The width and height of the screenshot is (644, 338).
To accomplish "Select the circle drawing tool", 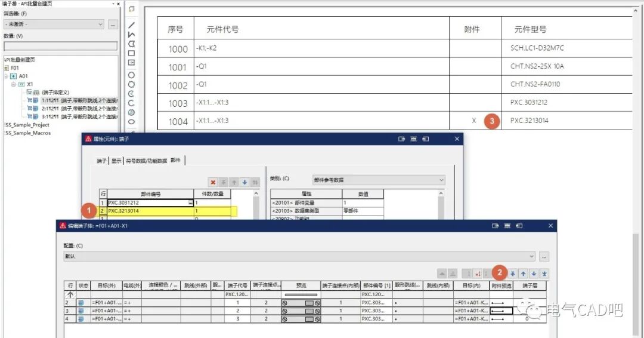I will click(131, 75).
